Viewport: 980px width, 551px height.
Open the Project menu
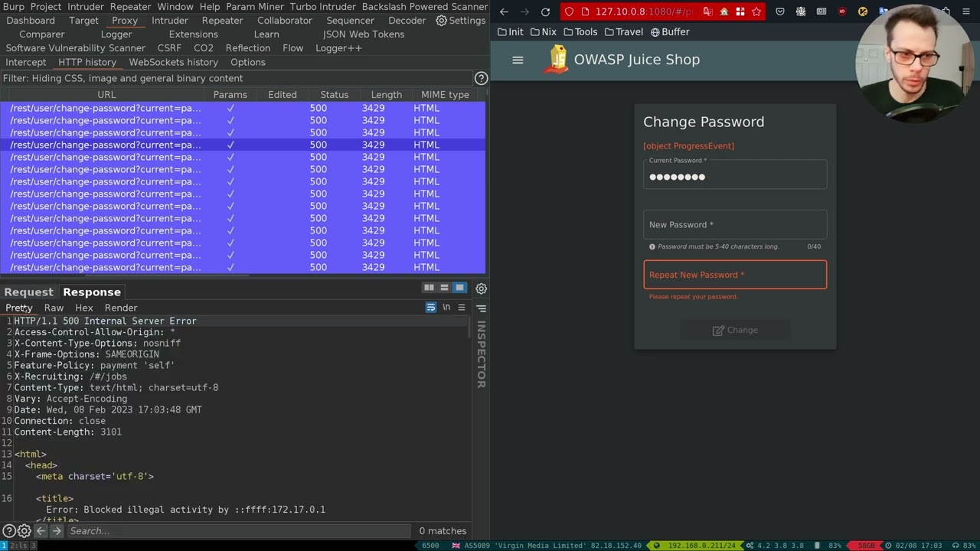[x=46, y=7]
